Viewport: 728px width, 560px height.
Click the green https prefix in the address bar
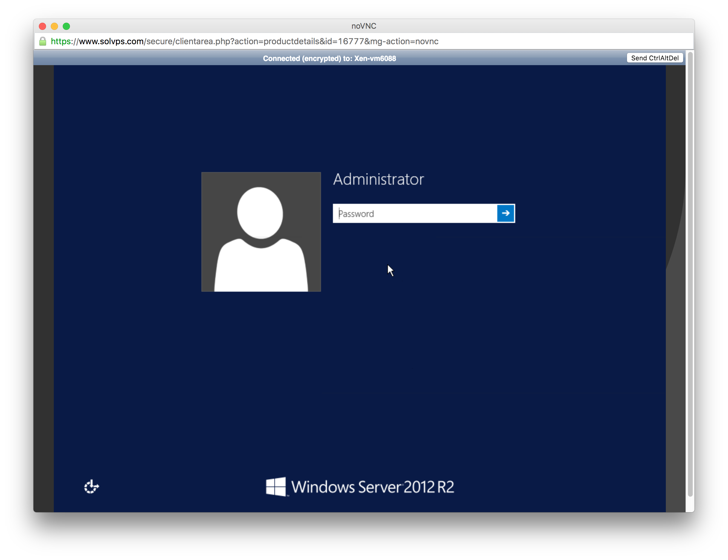click(x=61, y=41)
